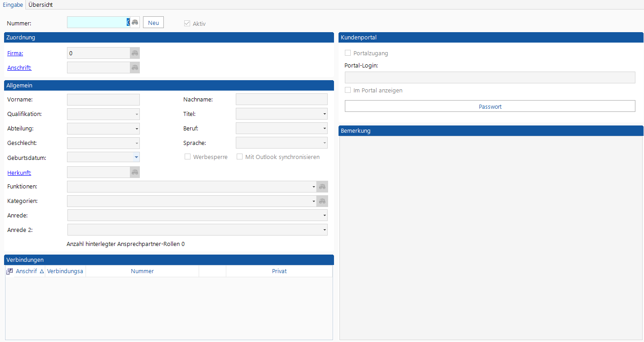
Task: Expand the Abteilung dropdown
Action: click(137, 129)
